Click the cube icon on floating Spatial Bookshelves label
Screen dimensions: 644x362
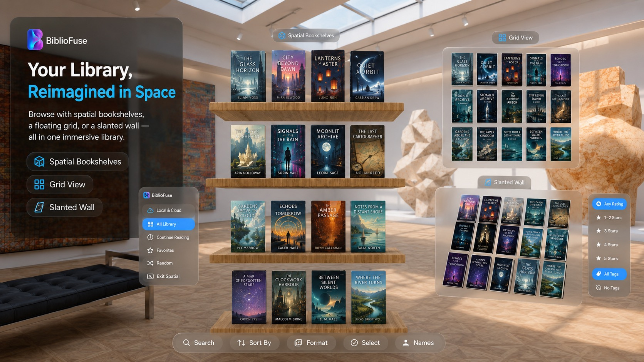(x=282, y=35)
